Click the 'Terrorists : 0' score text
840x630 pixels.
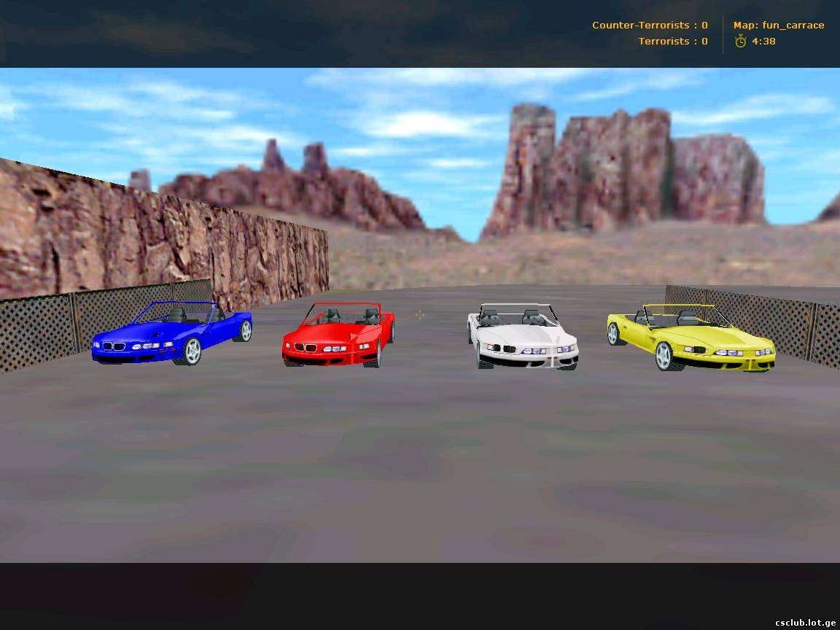coord(673,42)
